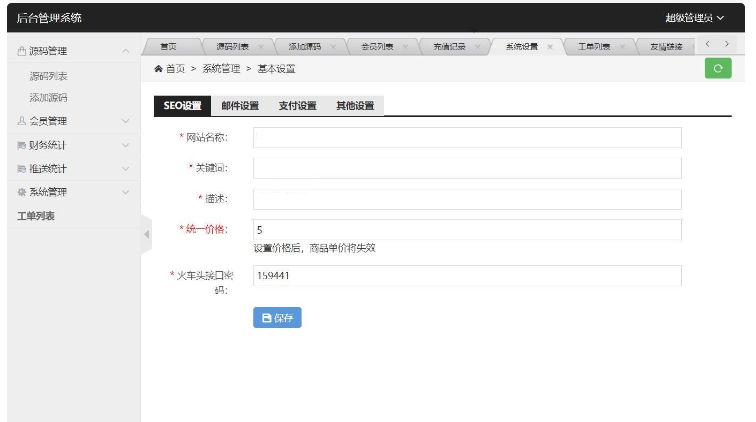
Task: Focus the 统一价格 input field
Action: tap(467, 230)
